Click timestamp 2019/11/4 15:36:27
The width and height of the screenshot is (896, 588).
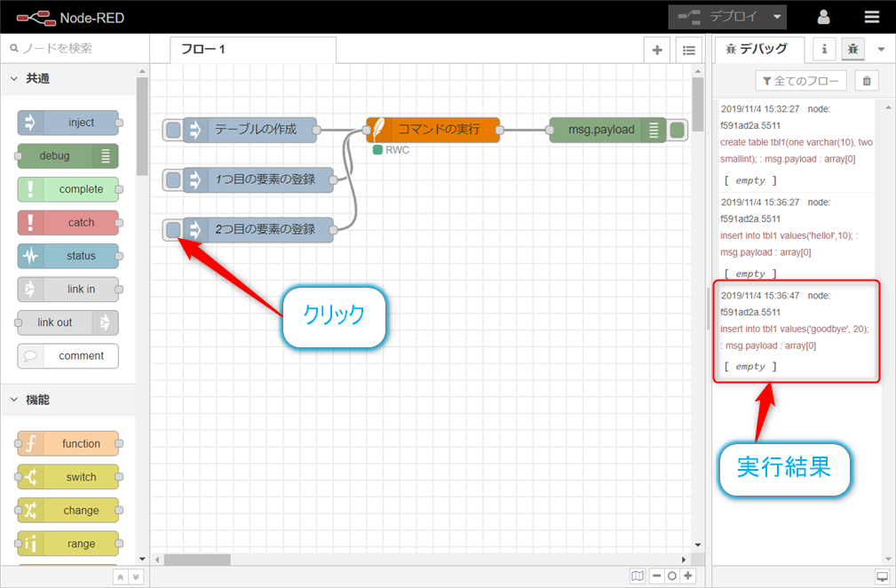coord(760,202)
